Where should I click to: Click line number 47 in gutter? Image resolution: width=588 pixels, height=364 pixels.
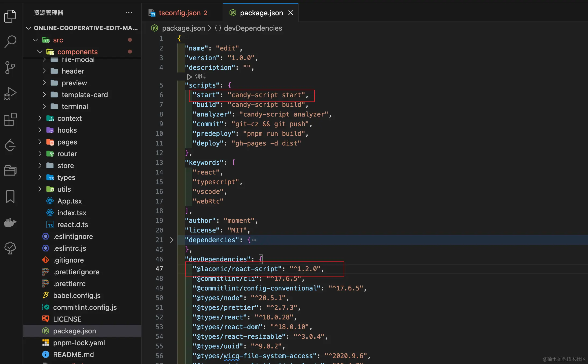159,269
